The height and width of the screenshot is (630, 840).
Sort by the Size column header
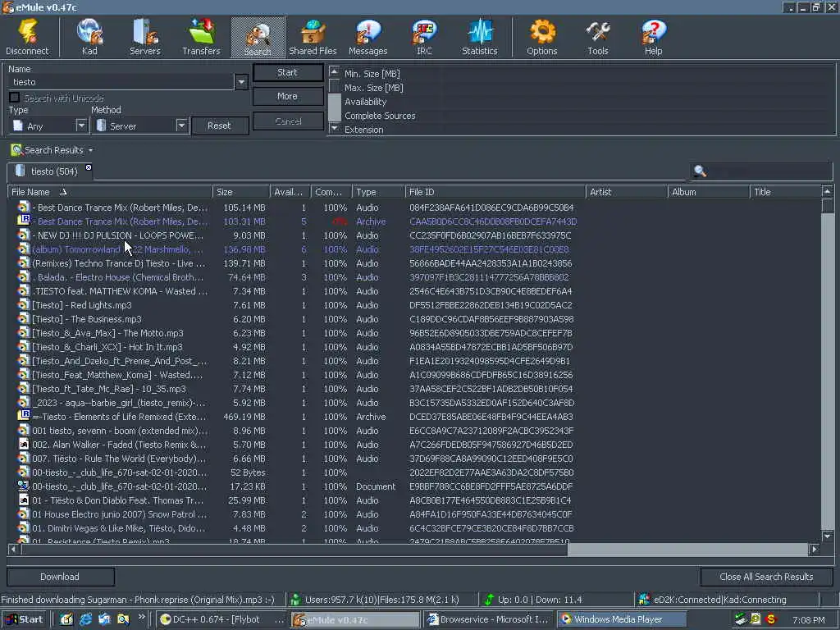(x=241, y=192)
